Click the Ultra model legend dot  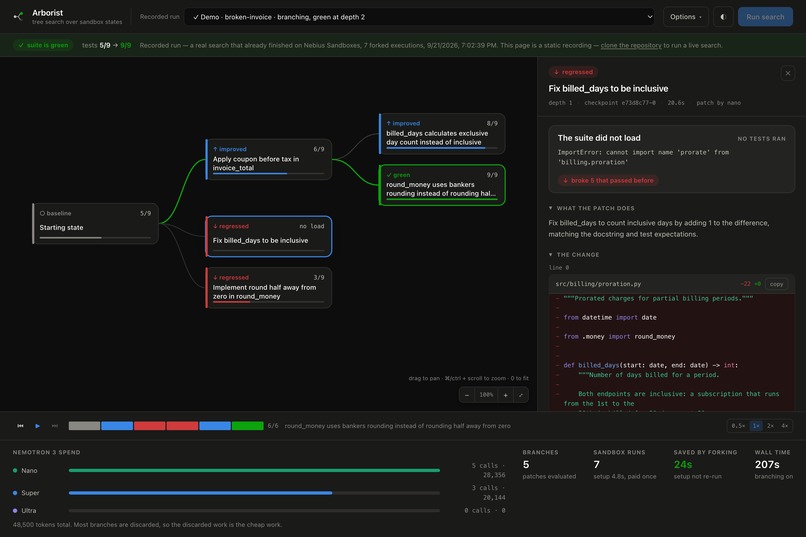15,510
